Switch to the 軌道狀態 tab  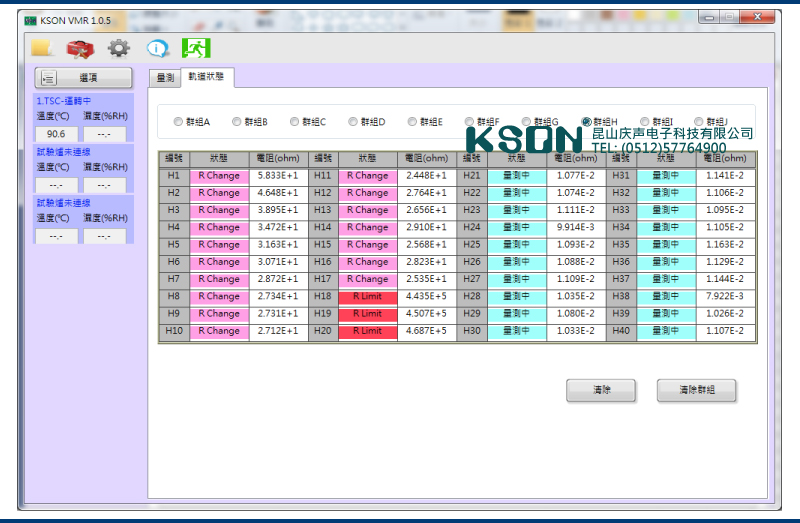(x=207, y=77)
